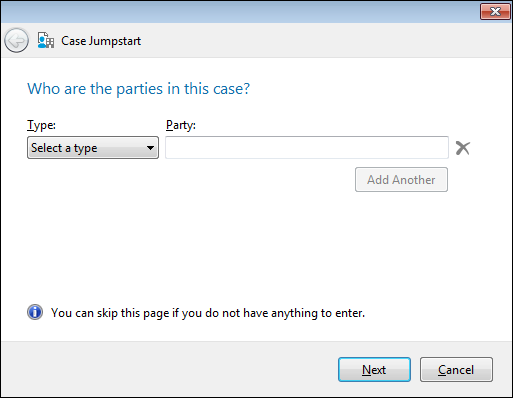The width and height of the screenshot is (513, 398).
Task: Click the Case Jumpstart wizard icon
Action: click(46, 40)
